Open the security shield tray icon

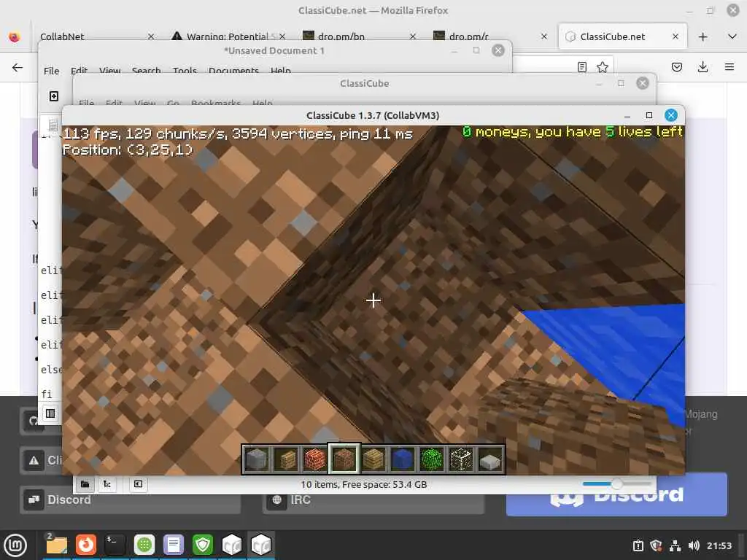[x=656, y=545]
